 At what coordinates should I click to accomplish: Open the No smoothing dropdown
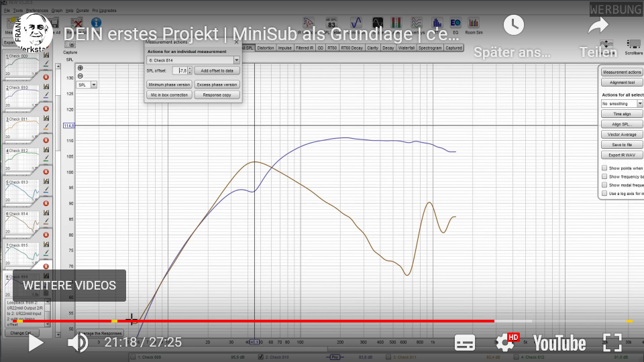[x=622, y=104]
